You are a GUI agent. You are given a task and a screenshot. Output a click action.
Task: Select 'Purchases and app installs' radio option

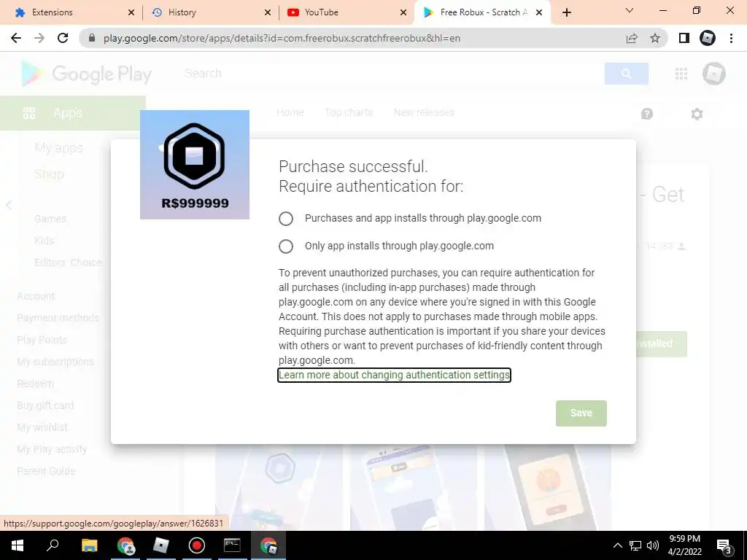click(x=286, y=219)
